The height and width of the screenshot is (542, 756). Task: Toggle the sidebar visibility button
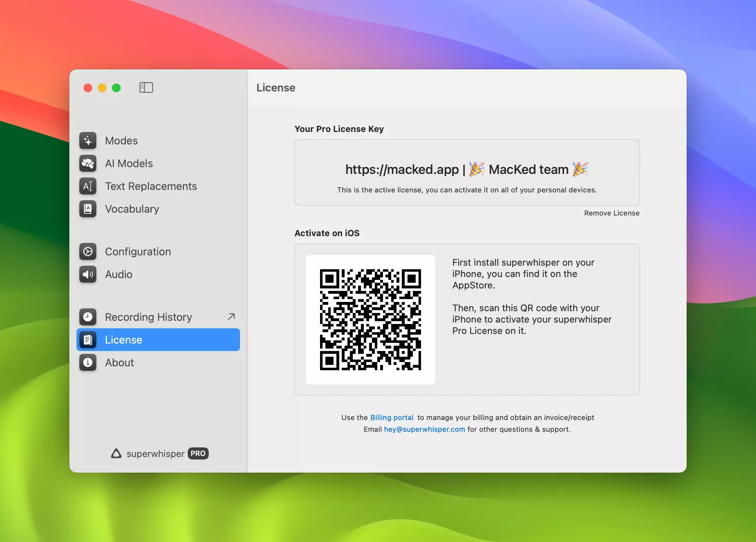(x=146, y=87)
